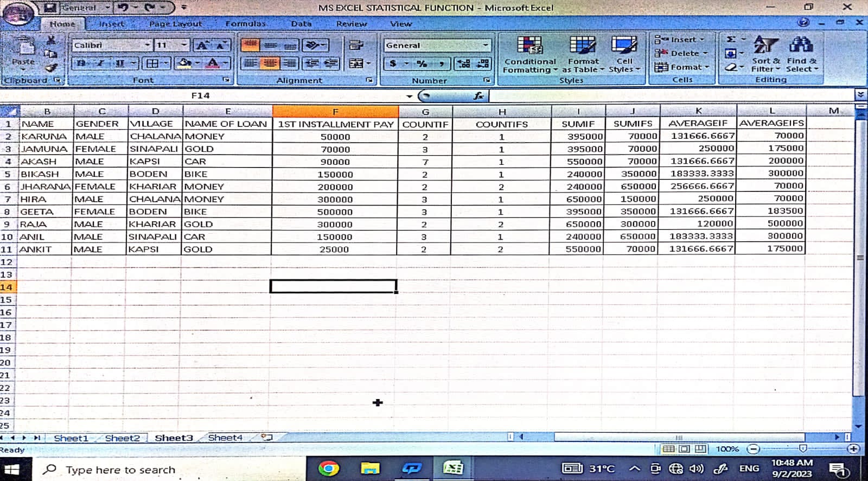Open Google Chrome from the taskbar

click(x=328, y=468)
